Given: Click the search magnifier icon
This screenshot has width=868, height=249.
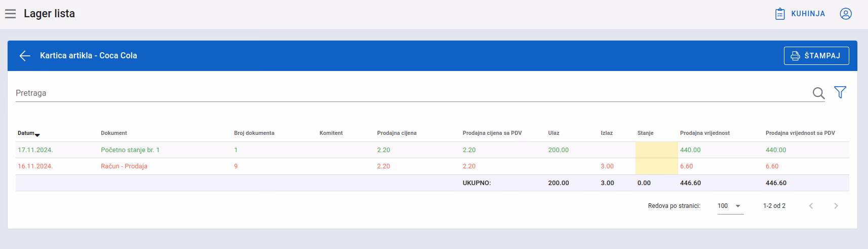Looking at the screenshot, I should click(818, 93).
